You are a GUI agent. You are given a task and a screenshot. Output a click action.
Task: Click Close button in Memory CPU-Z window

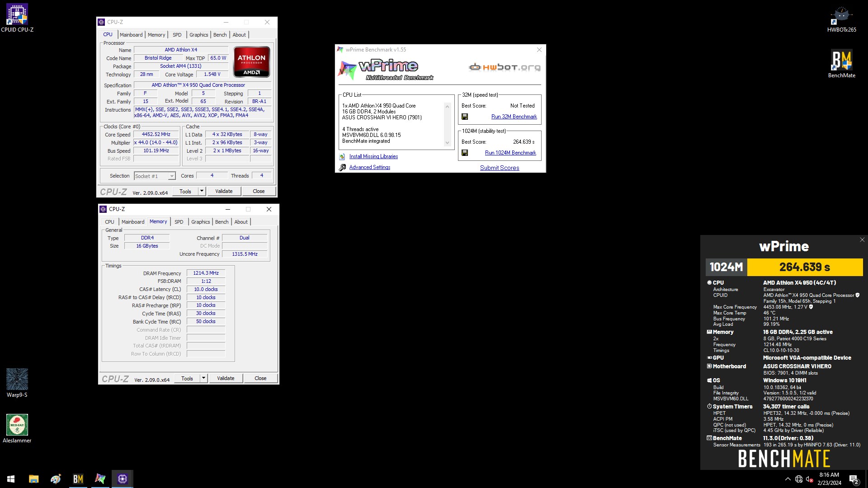pyautogui.click(x=260, y=378)
